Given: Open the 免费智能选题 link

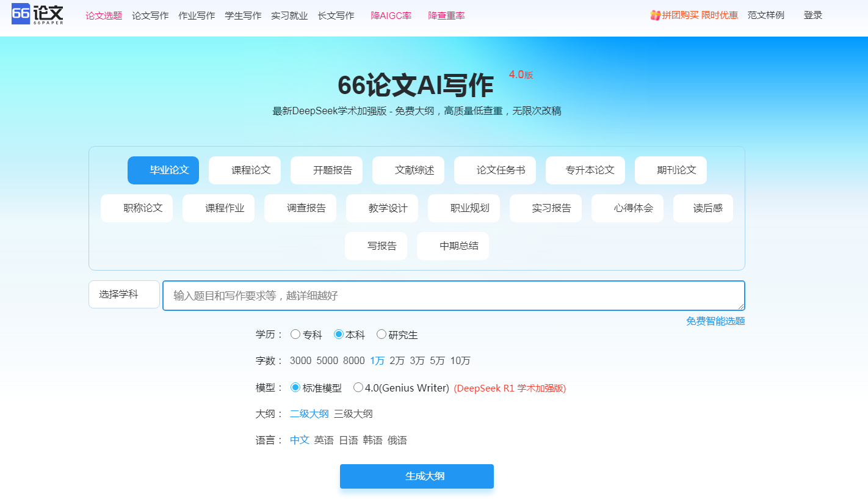Looking at the screenshot, I should tap(715, 320).
